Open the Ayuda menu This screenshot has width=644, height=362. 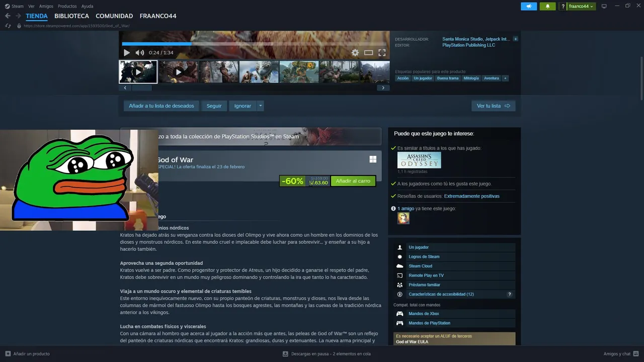point(87,6)
